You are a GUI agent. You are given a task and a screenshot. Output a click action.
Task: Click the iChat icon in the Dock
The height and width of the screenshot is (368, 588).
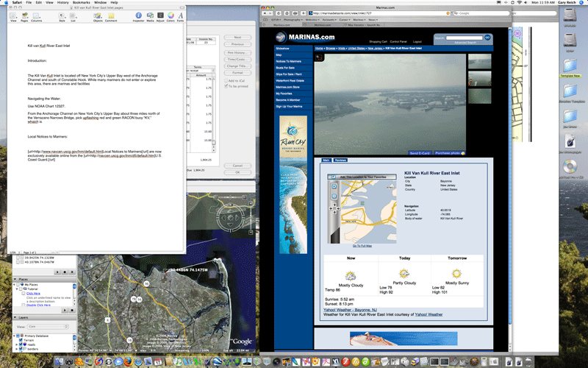click(x=118, y=361)
